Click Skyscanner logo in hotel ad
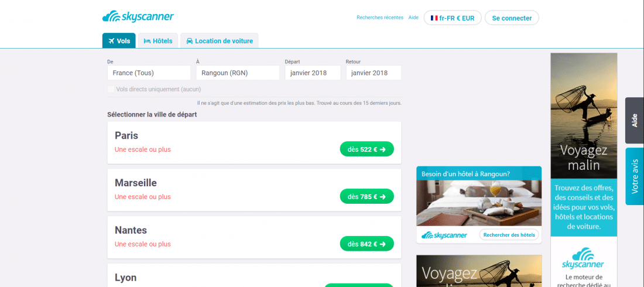Screen dimensions: 644x287 click(x=444, y=235)
